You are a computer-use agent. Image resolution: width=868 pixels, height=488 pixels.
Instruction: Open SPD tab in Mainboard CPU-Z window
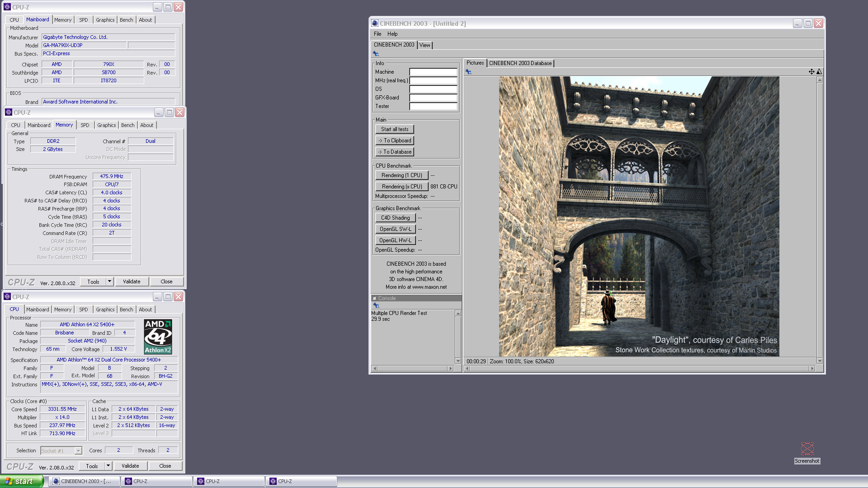pyautogui.click(x=84, y=20)
